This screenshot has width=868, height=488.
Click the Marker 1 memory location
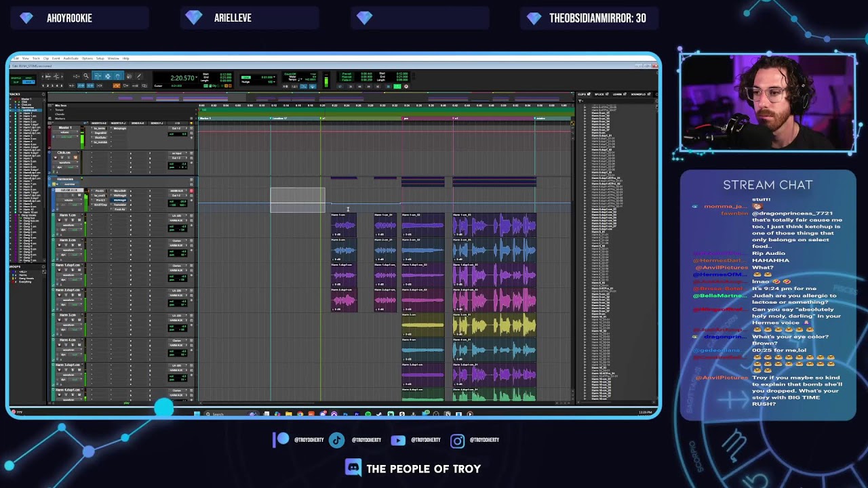(205, 119)
